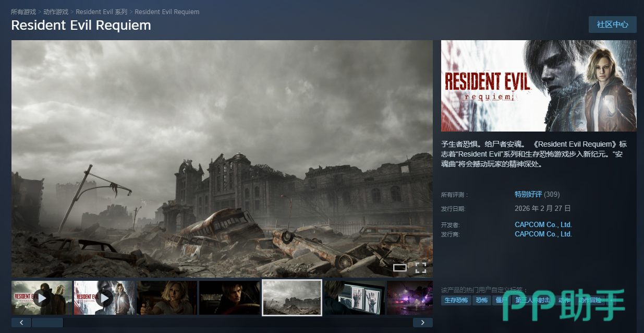
Task: Click the fullscreen icon on the screenshot viewer
Action: (x=420, y=268)
